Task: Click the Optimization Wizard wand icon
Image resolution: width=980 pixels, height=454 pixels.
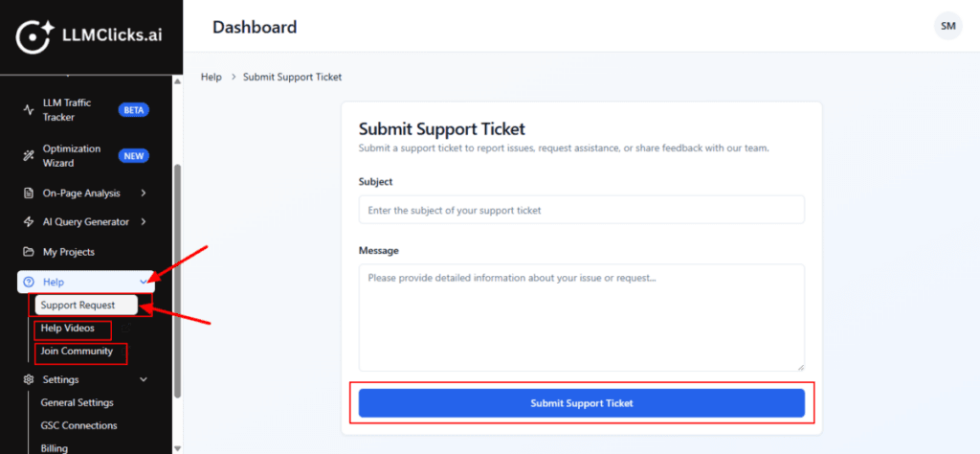Action: click(29, 155)
